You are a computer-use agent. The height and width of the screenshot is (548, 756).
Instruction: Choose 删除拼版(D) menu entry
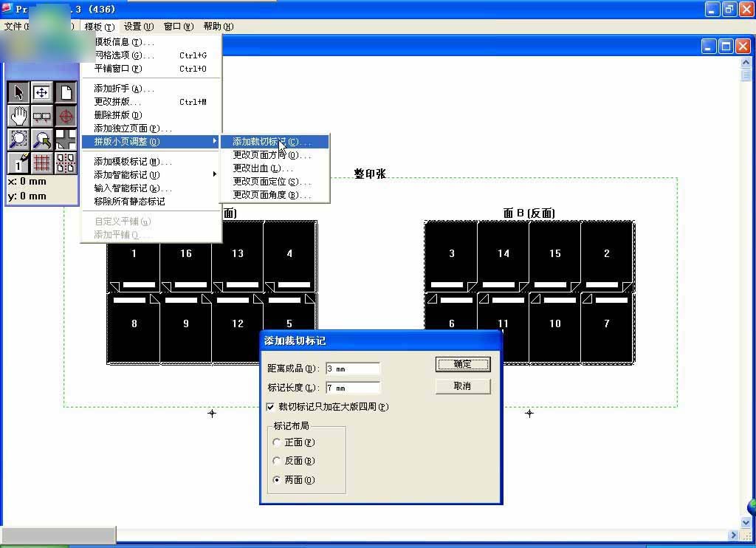coord(151,114)
